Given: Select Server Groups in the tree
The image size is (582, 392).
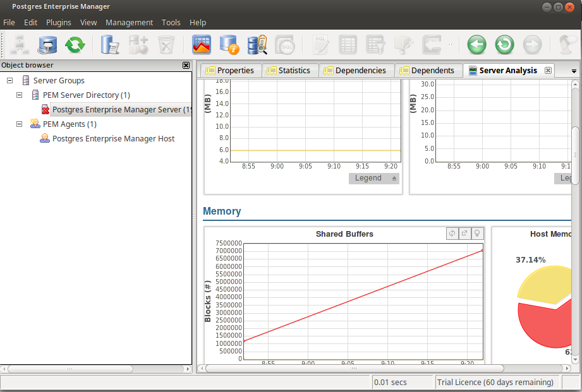Looking at the screenshot, I should pyautogui.click(x=59, y=80).
